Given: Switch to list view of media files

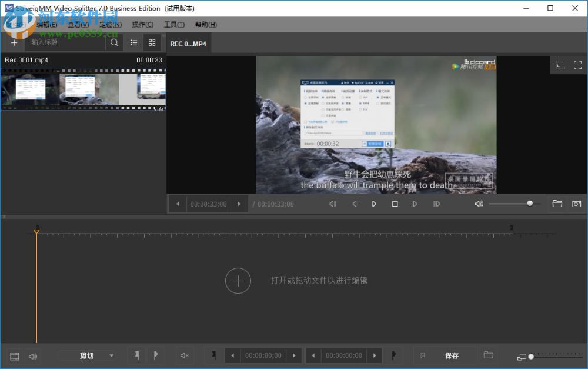Looking at the screenshot, I should 133,42.
